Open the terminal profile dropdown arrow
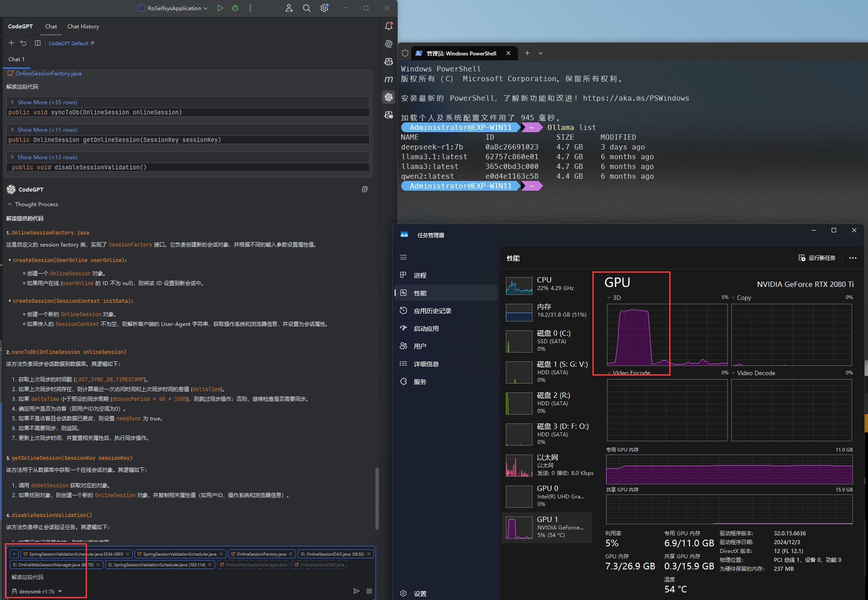Screen dimensions: 868x600 point(541,53)
